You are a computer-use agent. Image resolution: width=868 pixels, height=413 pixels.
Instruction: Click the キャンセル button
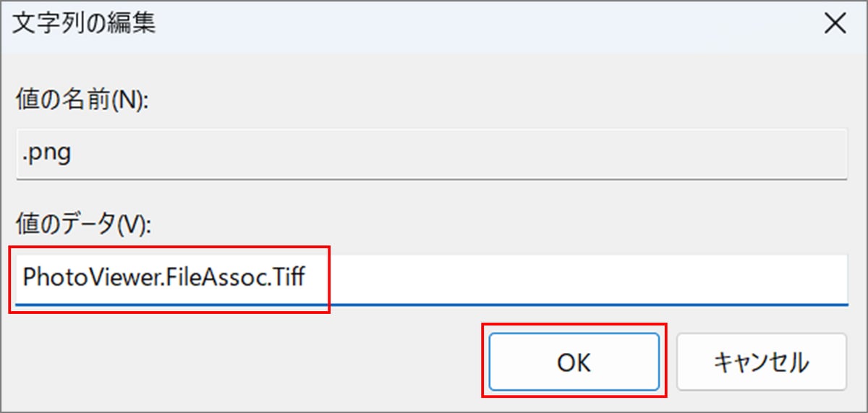click(761, 362)
